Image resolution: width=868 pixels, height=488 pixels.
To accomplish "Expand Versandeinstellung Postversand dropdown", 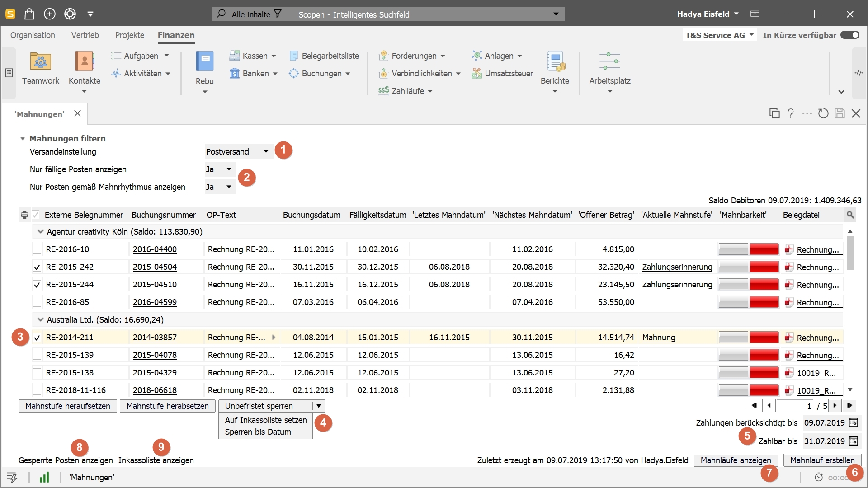I will (265, 151).
